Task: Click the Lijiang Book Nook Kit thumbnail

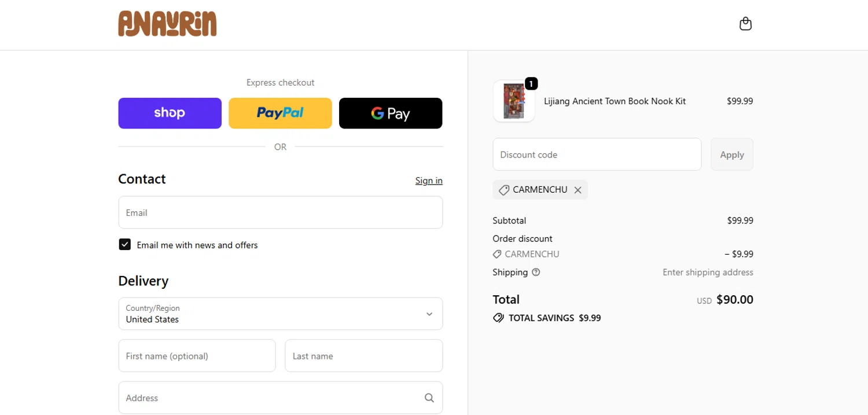Action: (514, 101)
